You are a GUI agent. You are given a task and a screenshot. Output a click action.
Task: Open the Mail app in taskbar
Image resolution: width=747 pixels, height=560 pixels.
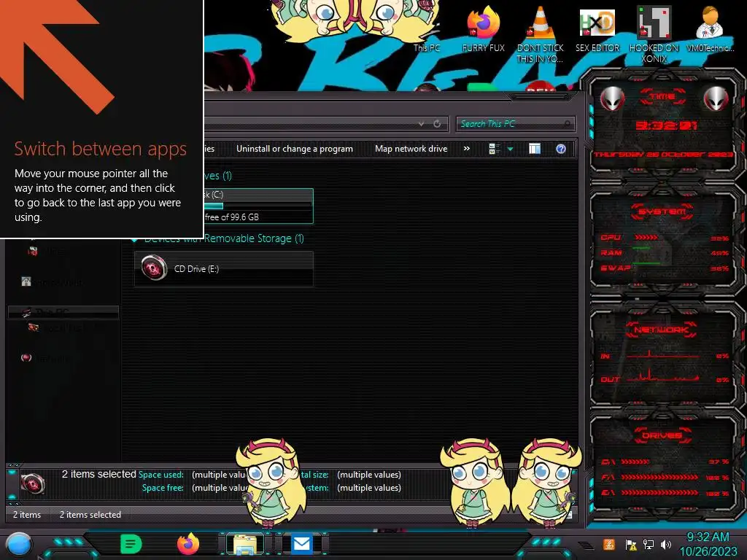(301, 544)
